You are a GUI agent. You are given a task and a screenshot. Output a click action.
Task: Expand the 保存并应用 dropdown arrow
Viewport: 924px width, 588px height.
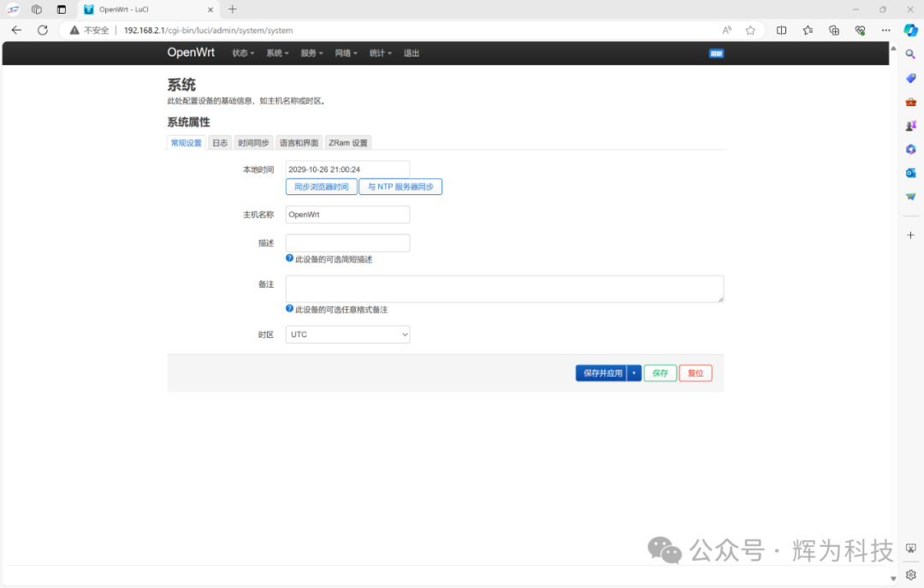coord(633,372)
